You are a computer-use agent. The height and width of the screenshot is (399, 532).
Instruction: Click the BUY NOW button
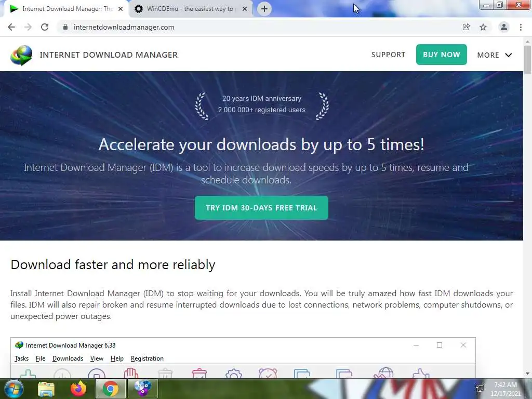click(x=442, y=55)
